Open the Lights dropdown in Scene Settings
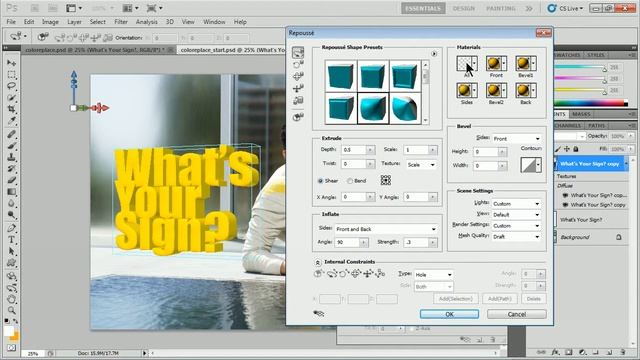Image resolution: width=640 pixels, height=360 pixels. pyautogui.click(x=516, y=204)
